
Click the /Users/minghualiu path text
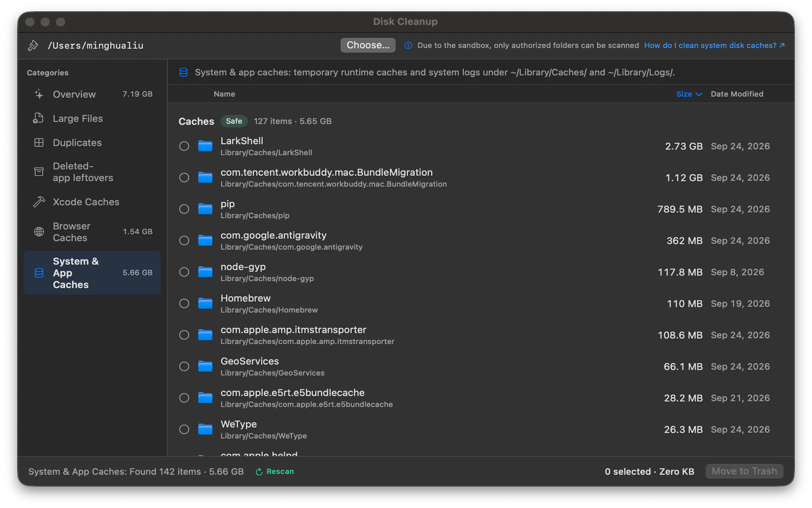pos(95,46)
